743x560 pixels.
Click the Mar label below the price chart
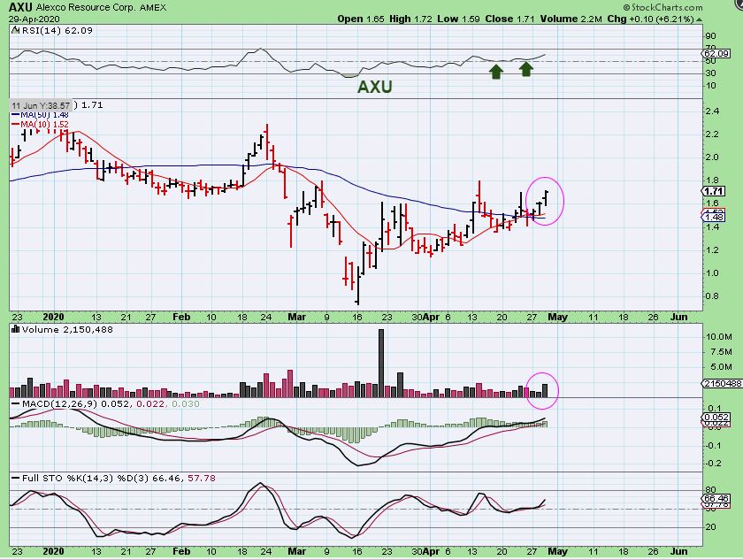click(296, 317)
